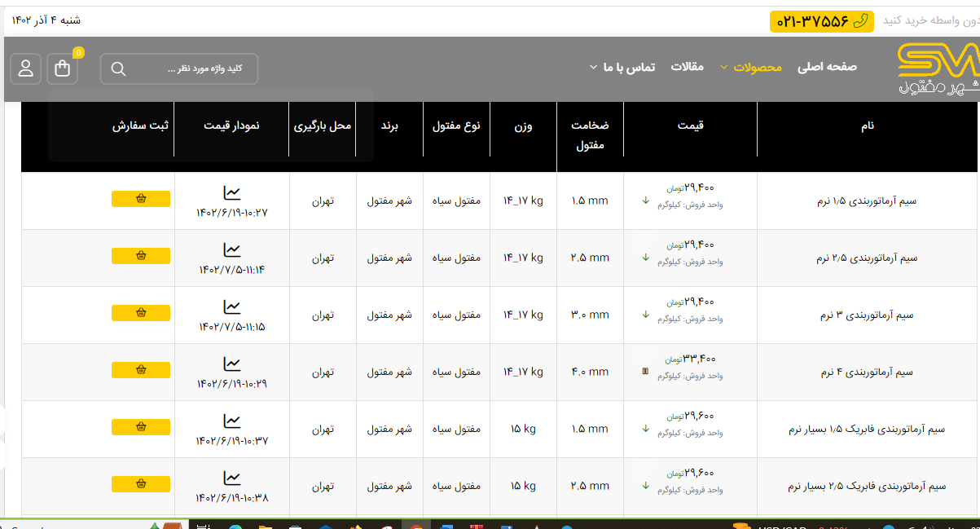View price chart for سیم آرماتوربندی ۳ نرم
Image resolution: width=980 pixels, height=529 pixels.
[232, 307]
